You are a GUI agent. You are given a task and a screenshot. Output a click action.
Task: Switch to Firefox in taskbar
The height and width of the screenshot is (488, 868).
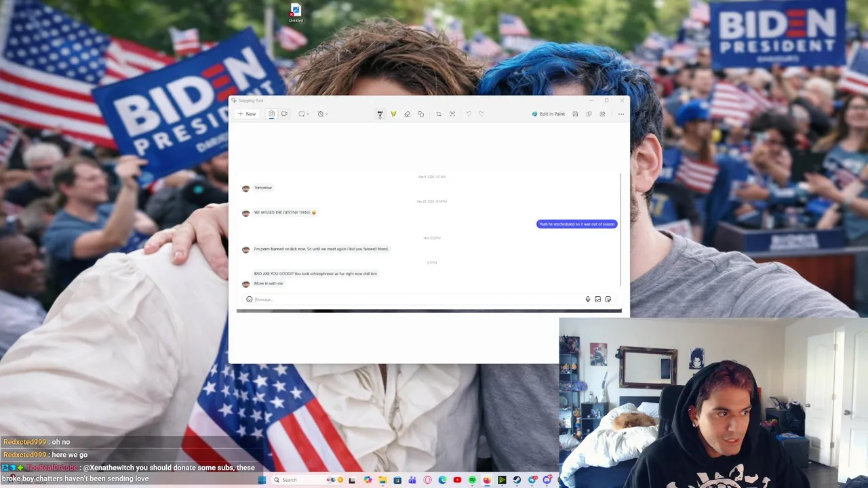click(x=487, y=480)
